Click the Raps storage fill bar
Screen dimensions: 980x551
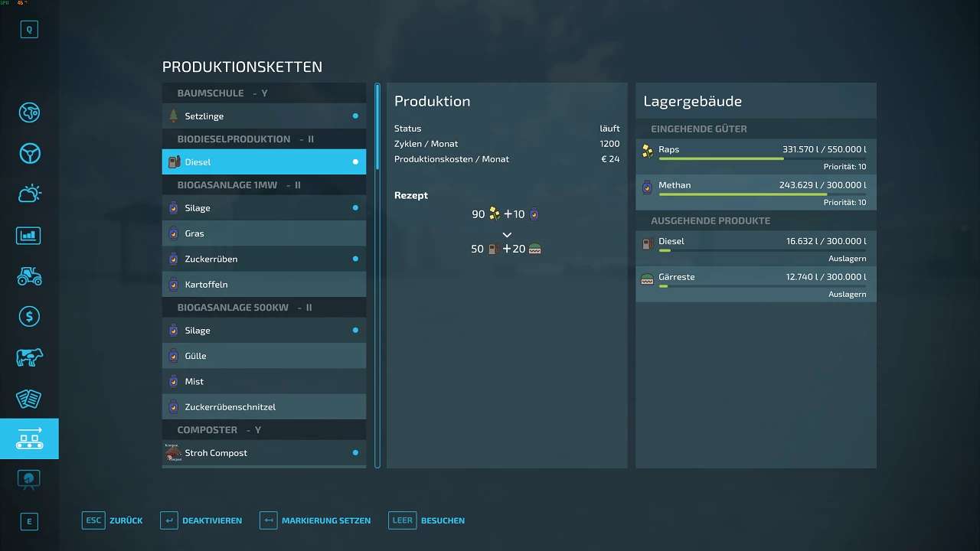[762, 158]
